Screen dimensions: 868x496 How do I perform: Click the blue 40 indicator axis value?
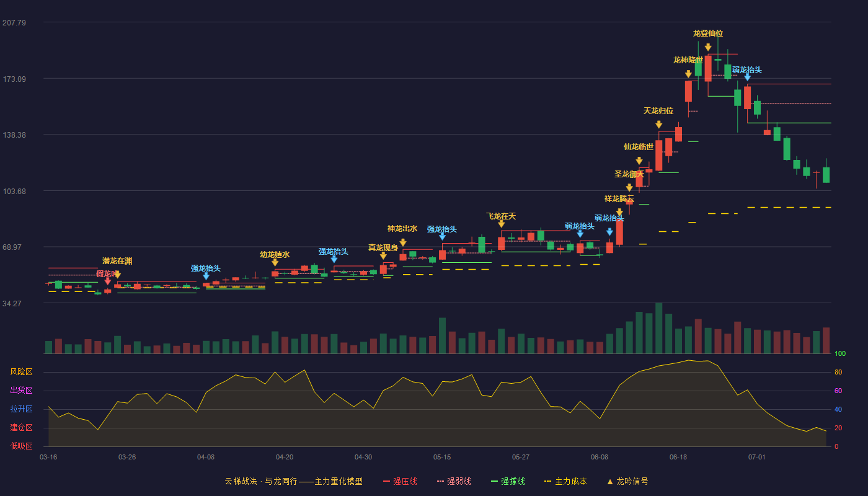tap(838, 409)
